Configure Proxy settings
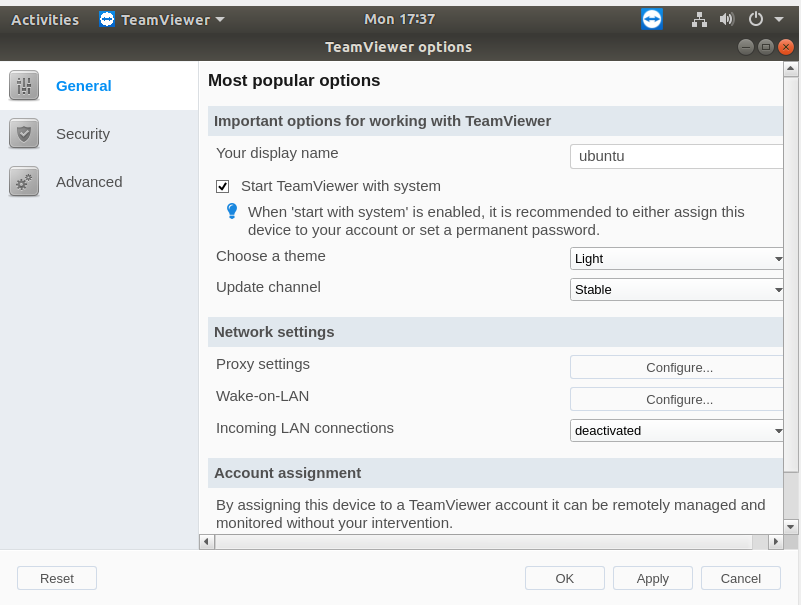The height and width of the screenshot is (605, 801). point(676,367)
